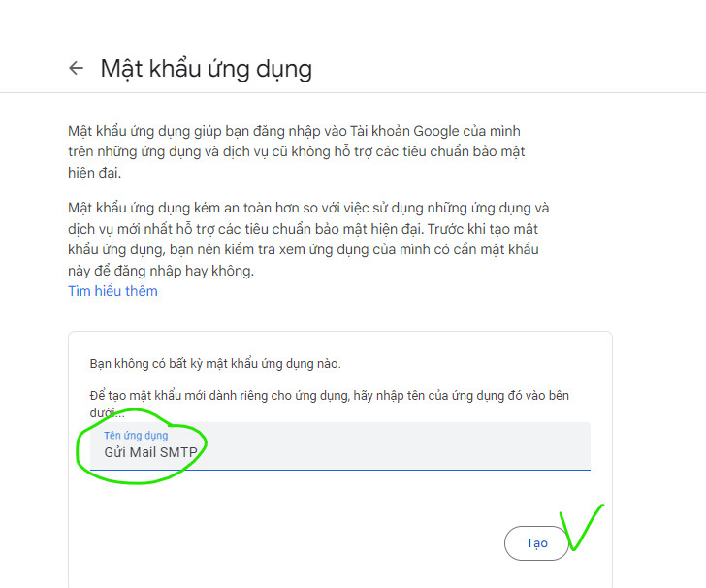The image size is (706, 588).
Task: Click the "Tạo" button
Action: 536,543
